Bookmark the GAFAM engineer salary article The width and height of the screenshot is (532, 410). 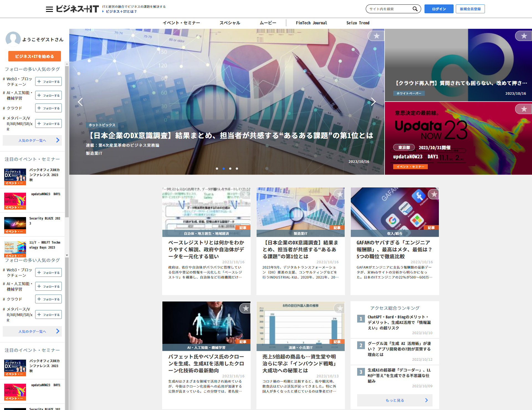(434, 195)
